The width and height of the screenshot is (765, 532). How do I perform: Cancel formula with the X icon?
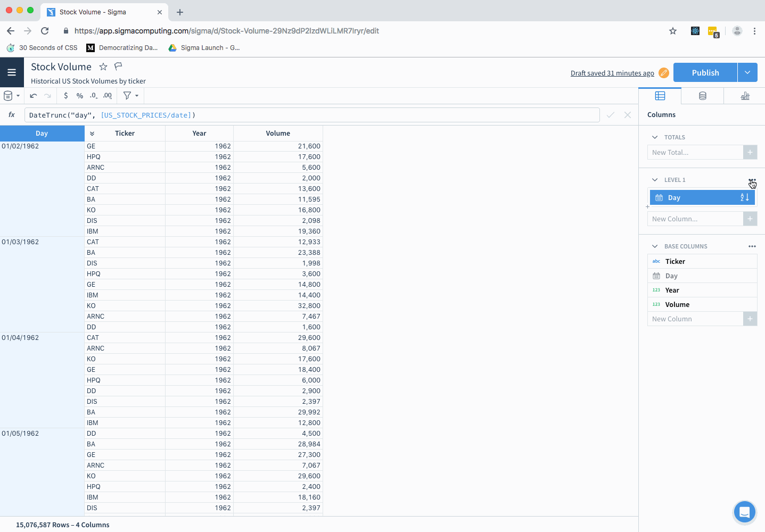click(628, 115)
